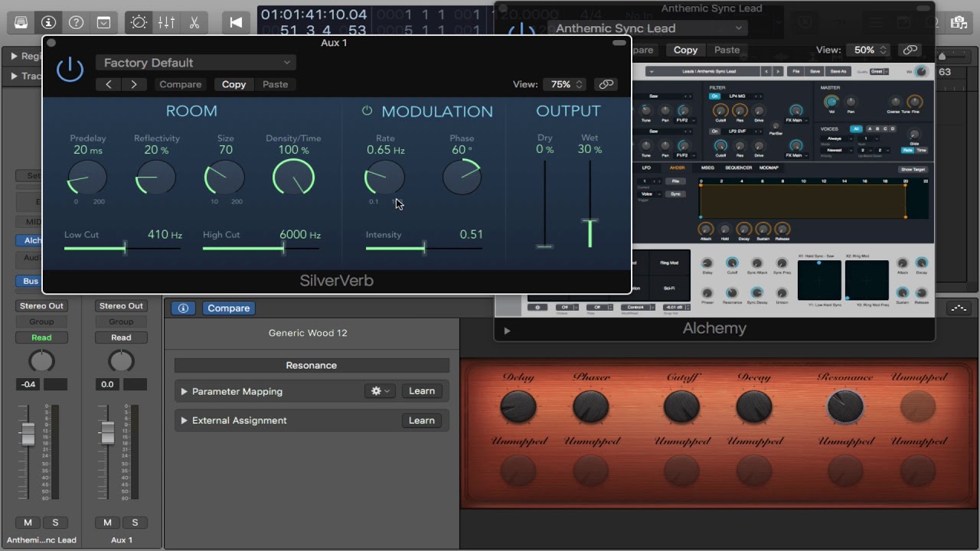The width and height of the screenshot is (980, 551).
Task: Click Learn beside External Assignment
Action: 422,420
